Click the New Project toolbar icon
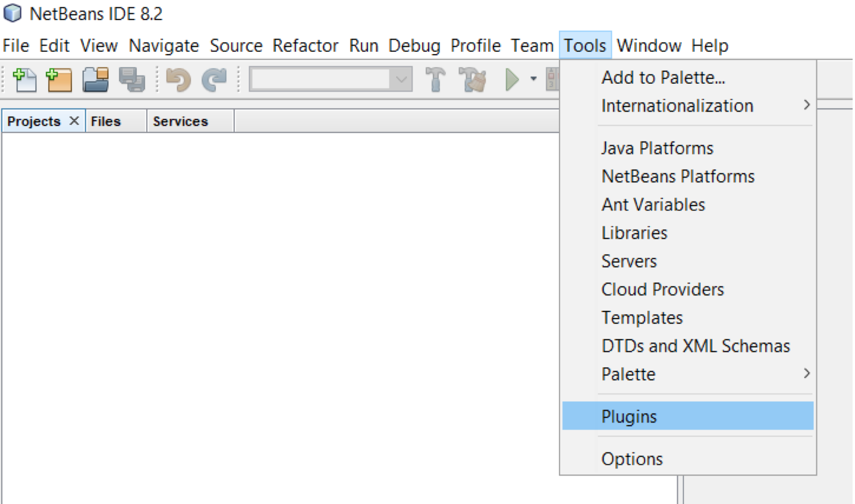The image size is (855, 504). 59,80
